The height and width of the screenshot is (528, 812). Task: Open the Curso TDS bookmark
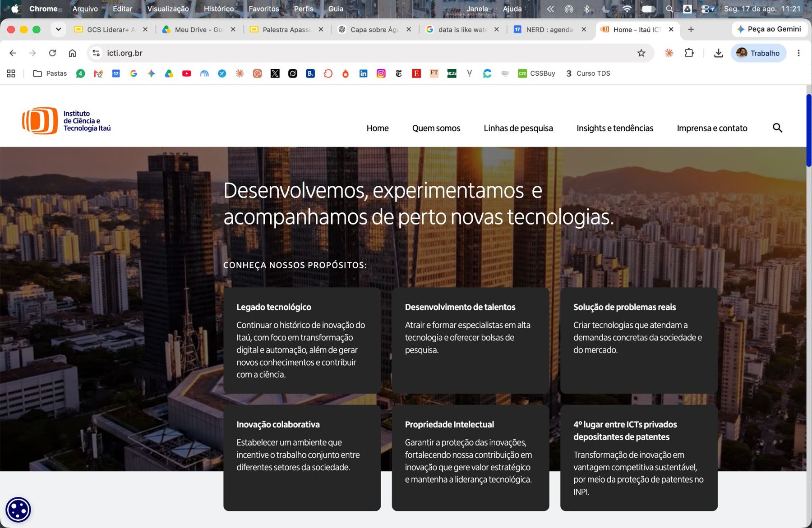point(588,73)
